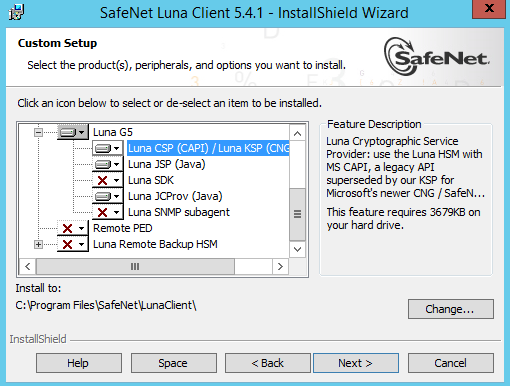
Task: Select the Remote PED label
Action: click(122, 228)
